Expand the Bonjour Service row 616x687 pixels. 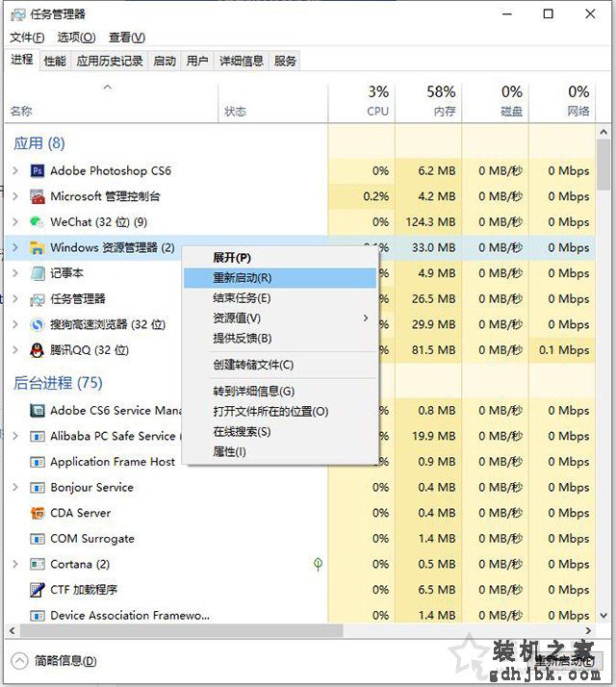pos(15,487)
